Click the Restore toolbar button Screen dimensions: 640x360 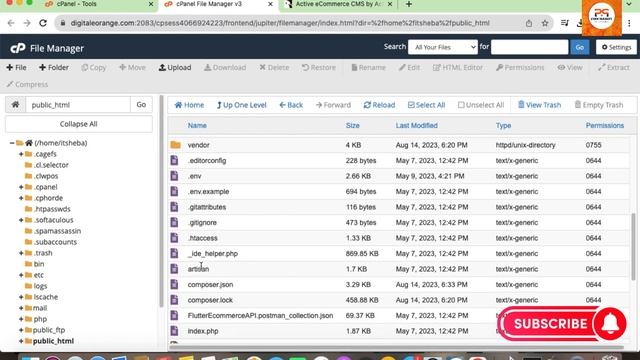(319, 67)
